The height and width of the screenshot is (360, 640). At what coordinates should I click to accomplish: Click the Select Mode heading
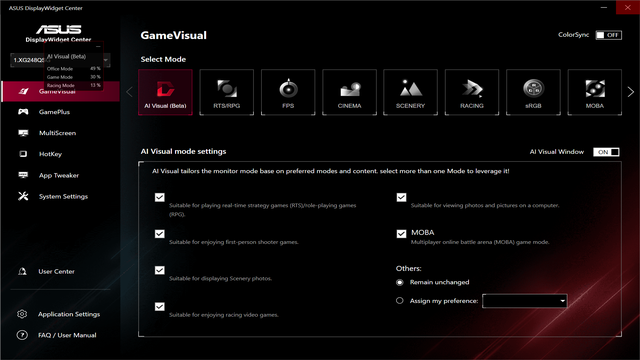(x=163, y=59)
